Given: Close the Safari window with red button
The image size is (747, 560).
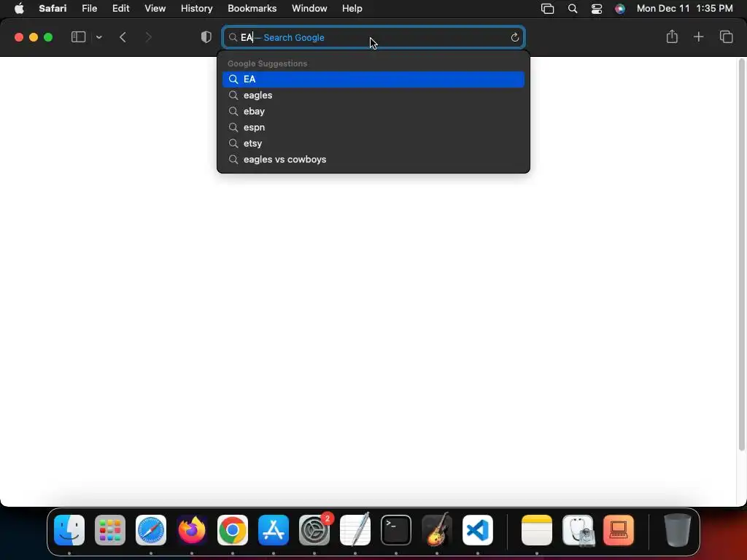Looking at the screenshot, I should click(19, 37).
